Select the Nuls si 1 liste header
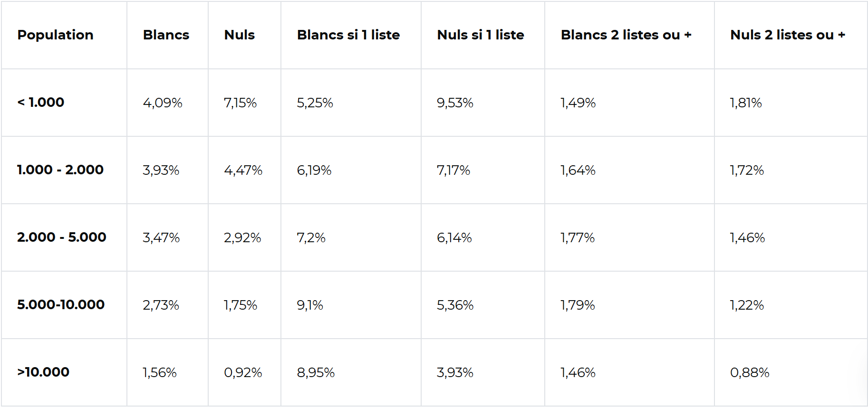This screenshot has height=407, width=868. pyautogui.click(x=480, y=35)
